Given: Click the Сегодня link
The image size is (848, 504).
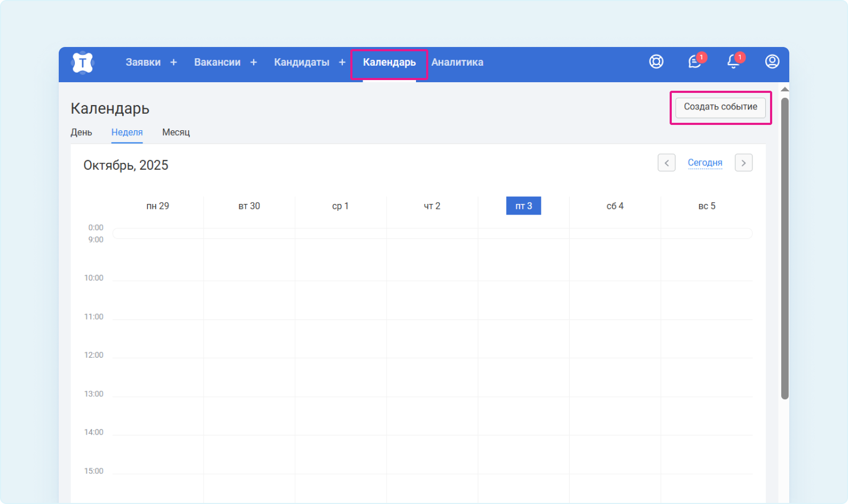Looking at the screenshot, I should point(705,163).
